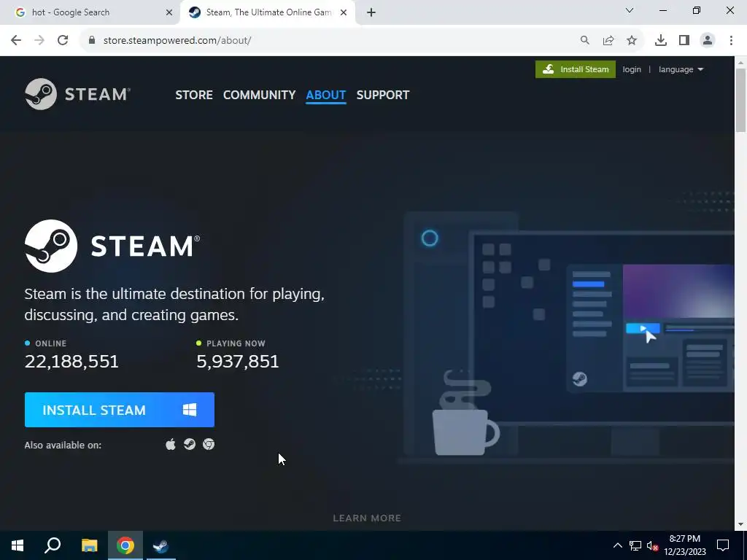Close the Steam tab
747x560 pixels.
344,12
